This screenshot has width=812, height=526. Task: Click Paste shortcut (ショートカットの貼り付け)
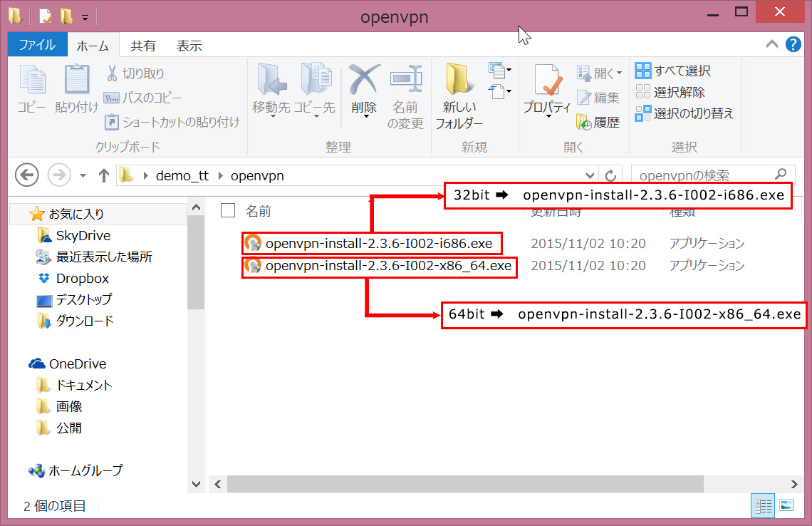point(172,122)
